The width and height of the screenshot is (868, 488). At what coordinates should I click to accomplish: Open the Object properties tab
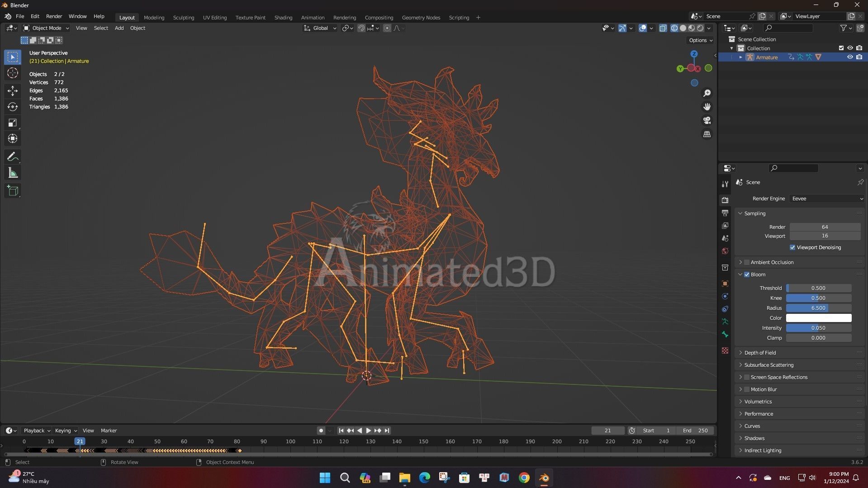725,284
